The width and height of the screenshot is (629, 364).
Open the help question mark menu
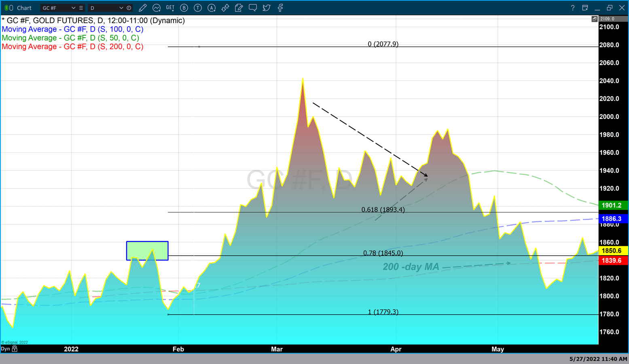tap(572, 8)
